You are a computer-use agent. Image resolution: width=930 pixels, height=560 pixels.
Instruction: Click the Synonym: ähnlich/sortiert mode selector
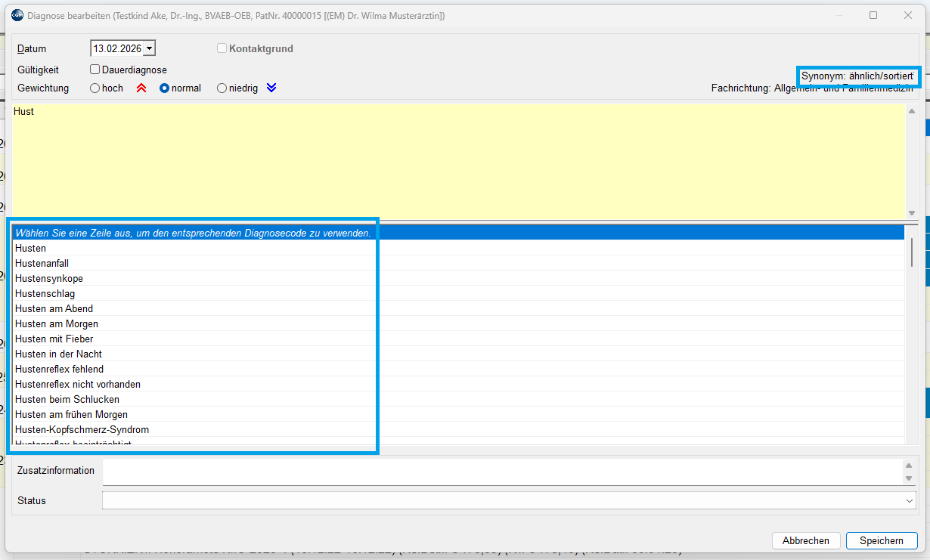click(858, 76)
